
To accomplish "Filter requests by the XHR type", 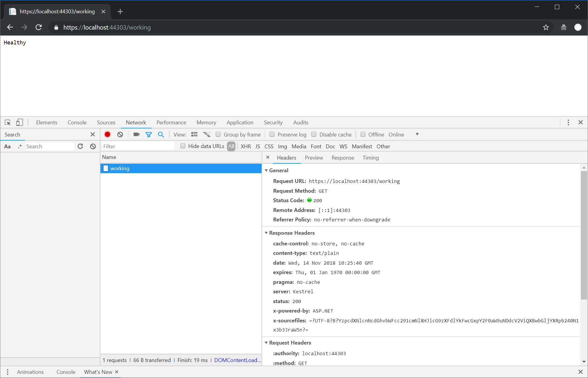I will point(246,146).
